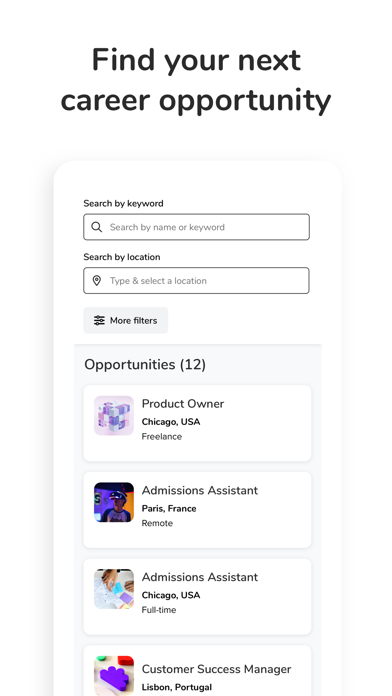The height and width of the screenshot is (696, 392).
Task: Open the Paris Admissions Assistant VR headset image
Action: point(114,502)
